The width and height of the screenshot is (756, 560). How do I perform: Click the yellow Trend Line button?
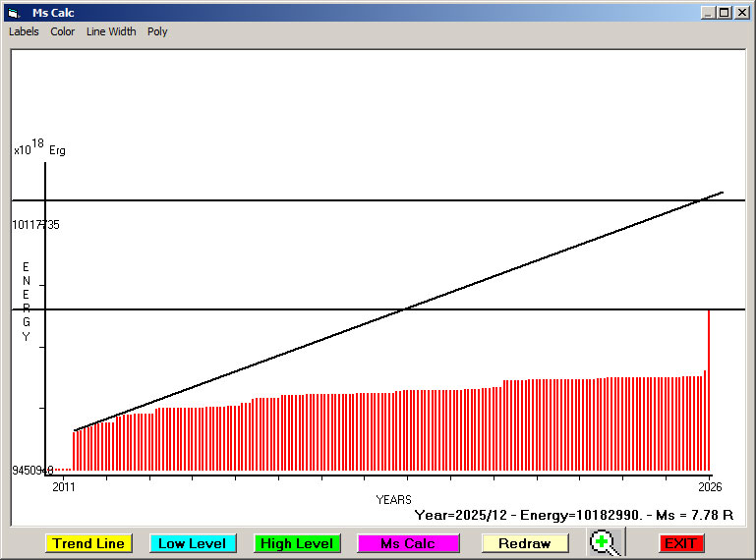tap(88, 543)
